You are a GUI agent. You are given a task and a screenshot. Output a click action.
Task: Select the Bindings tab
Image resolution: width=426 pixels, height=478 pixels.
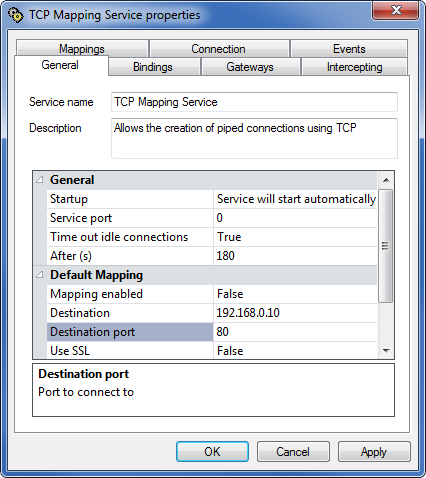click(x=153, y=67)
